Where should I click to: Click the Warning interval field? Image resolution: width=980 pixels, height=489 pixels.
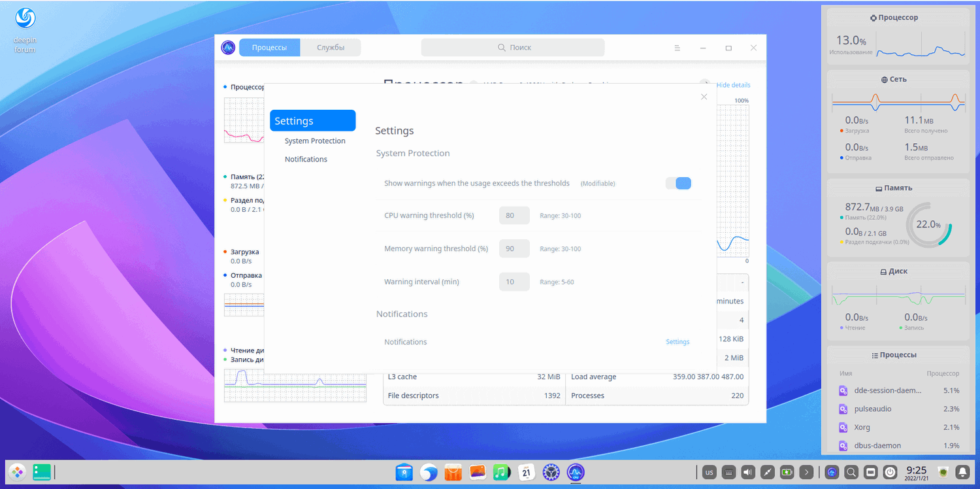(x=514, y=282)
